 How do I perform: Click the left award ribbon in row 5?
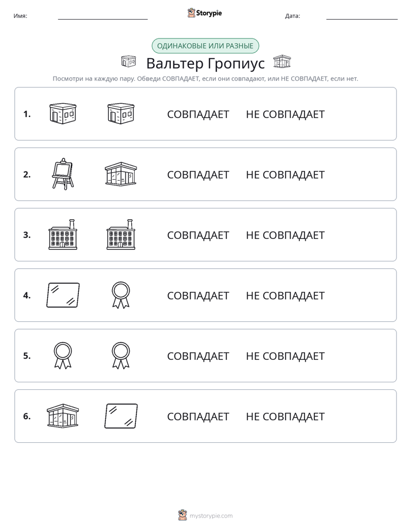(x=63, y=356)
